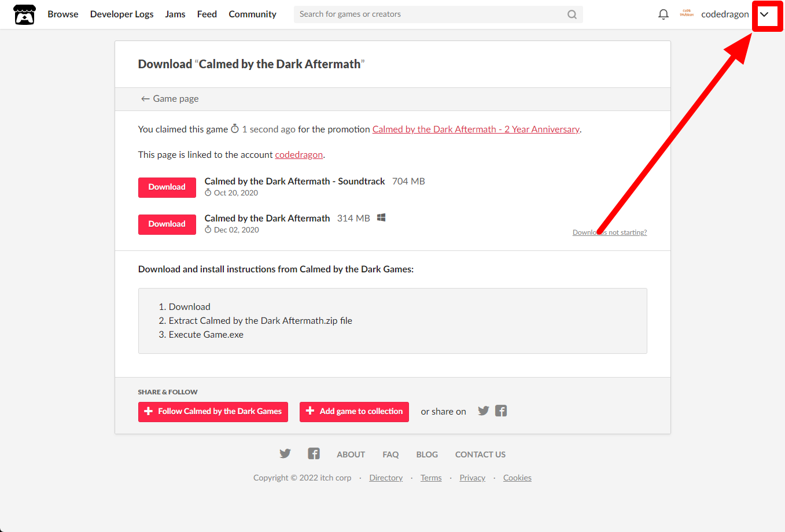The image size is (785, 532).
Task: Select the 'Execute Game.exe' instruction
Action: 206,334
